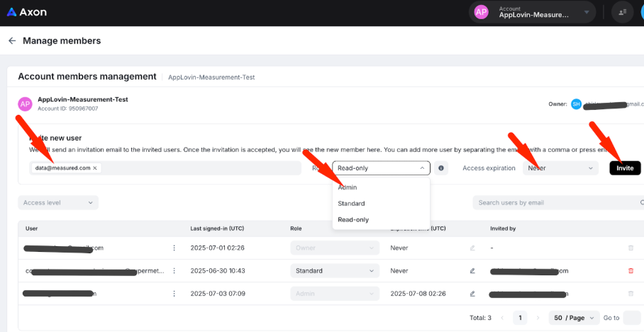Viewport: 644px width, 332px height.
Task: Click the Account ID: 950967007 text
Action: (68, 109)
